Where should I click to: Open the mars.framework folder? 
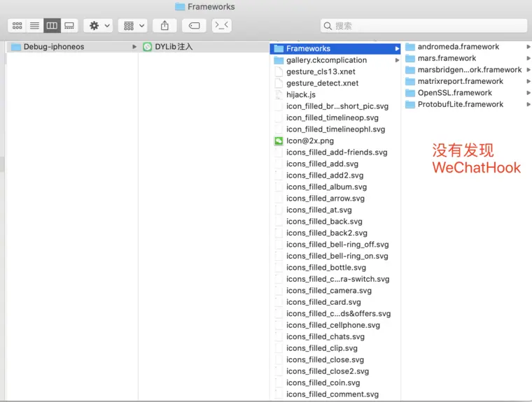tap(466, 58)
